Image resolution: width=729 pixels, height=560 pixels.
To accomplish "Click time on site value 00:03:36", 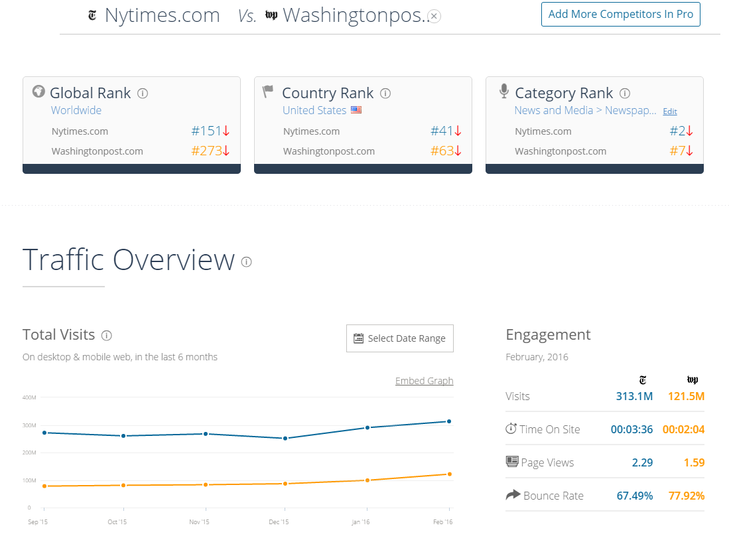I will click(x=632, y=429).
